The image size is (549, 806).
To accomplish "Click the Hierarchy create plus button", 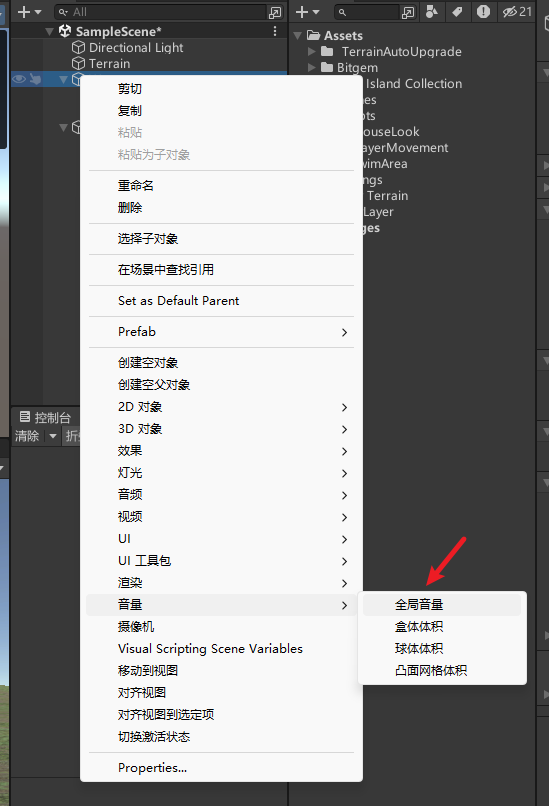I will pyautogui.click(x=24, y=12).
